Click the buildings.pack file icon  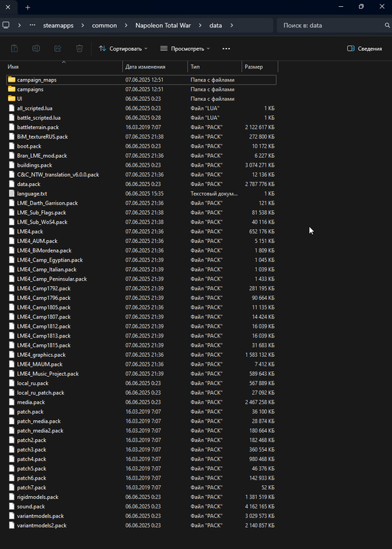tap(12, 165)
